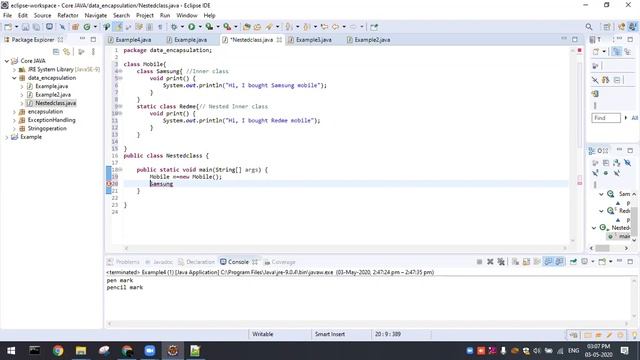The height and width of the screenshot is (360, 640).
Task: Click the Open Type icon in the toolbar
Action: [x=247, y=27]
